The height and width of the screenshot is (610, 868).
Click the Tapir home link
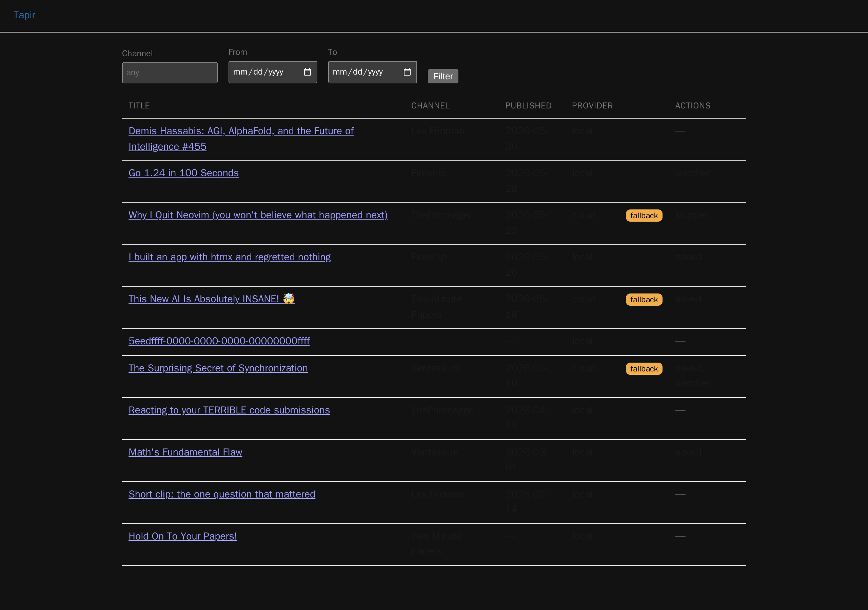(x=24, y=15)
